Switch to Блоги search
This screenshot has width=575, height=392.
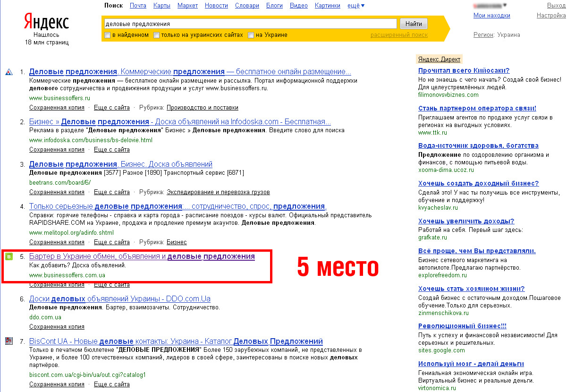(274, 6)
